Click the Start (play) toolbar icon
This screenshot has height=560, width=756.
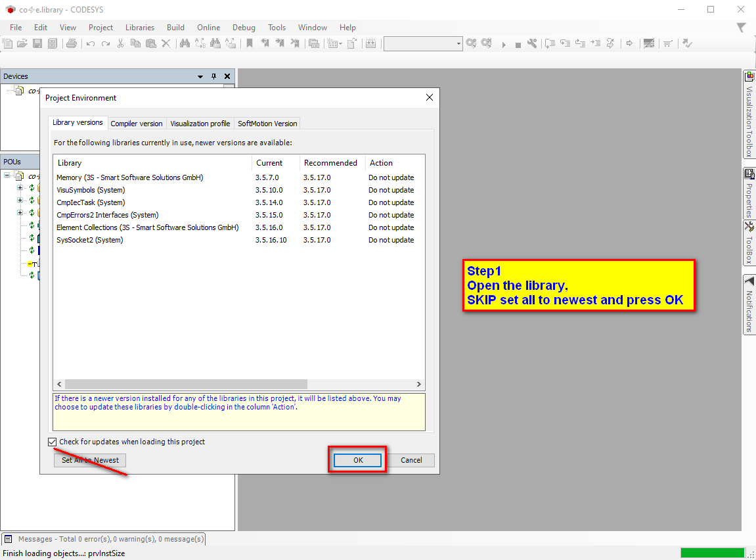[504, 44]
